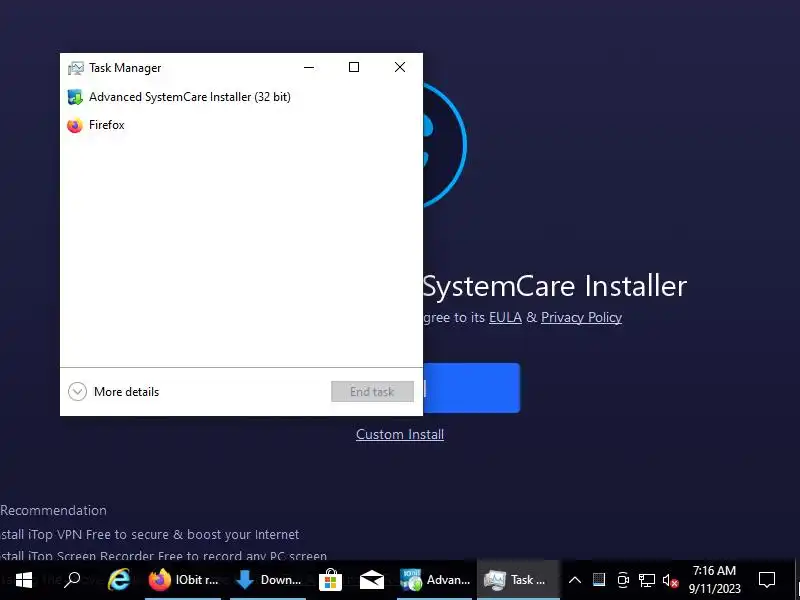Open the EULA link in installer
Screen dimensions: 800x600
pyautogui.click(x=505, y=317)
